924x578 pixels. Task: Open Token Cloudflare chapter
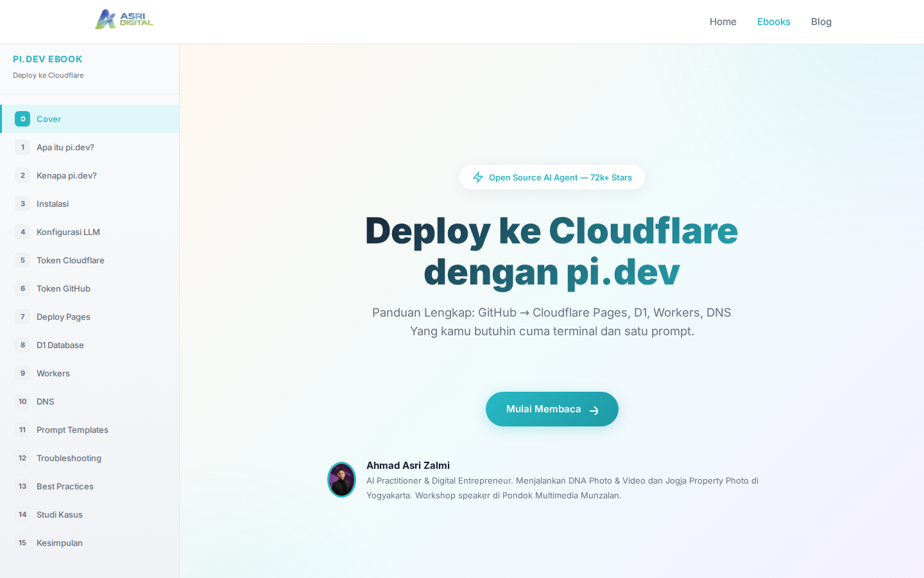pos(90,260)
